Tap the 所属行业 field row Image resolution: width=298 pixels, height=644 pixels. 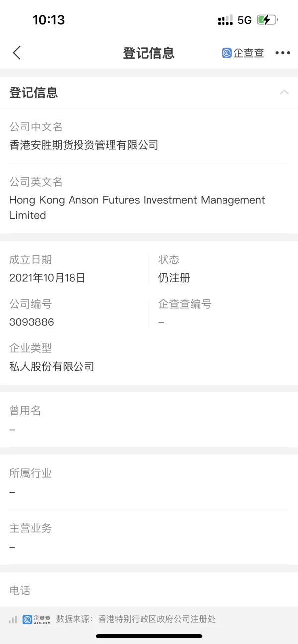149,482
